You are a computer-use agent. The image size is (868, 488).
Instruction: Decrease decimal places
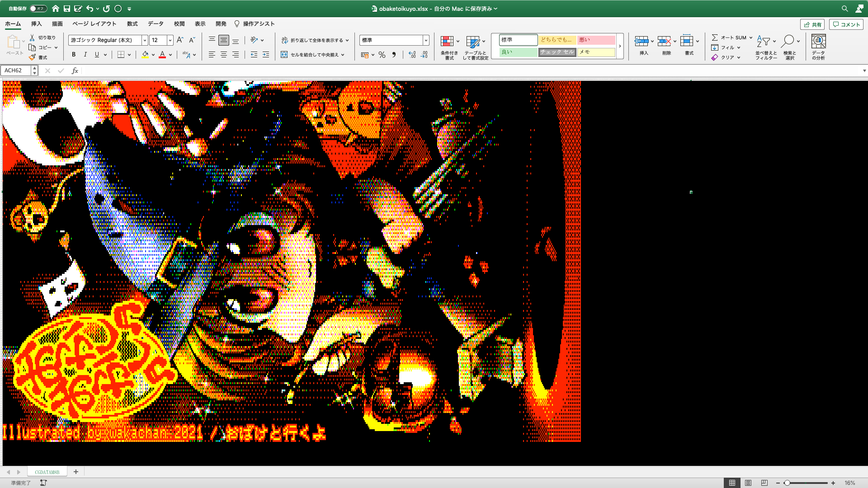(424, 55)
